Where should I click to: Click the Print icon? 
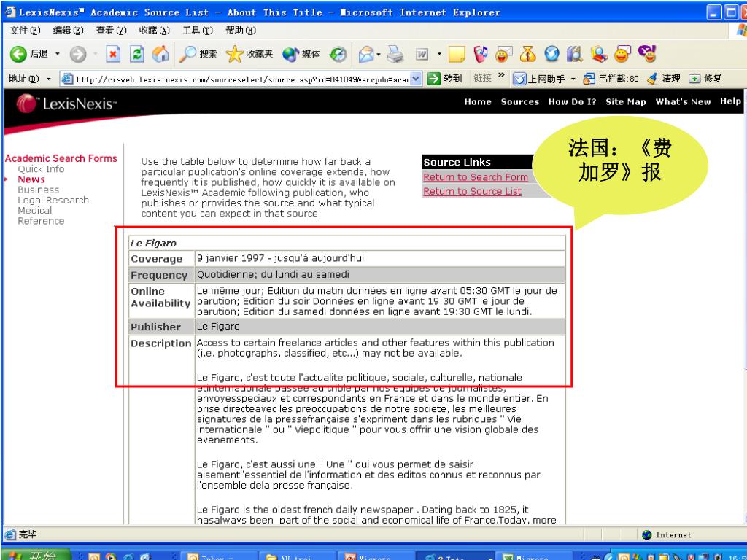pos(395,54)
